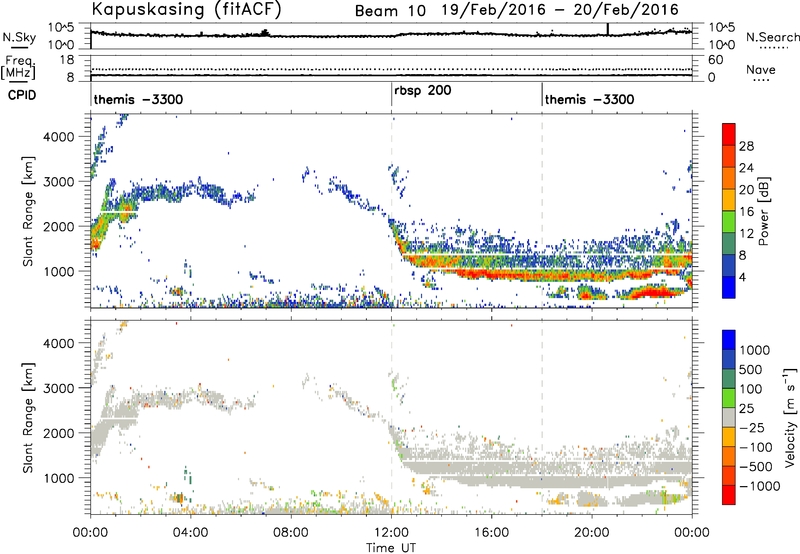Click the 16 label on Power colorbar
800x554 pixels.
click(746, 212)
